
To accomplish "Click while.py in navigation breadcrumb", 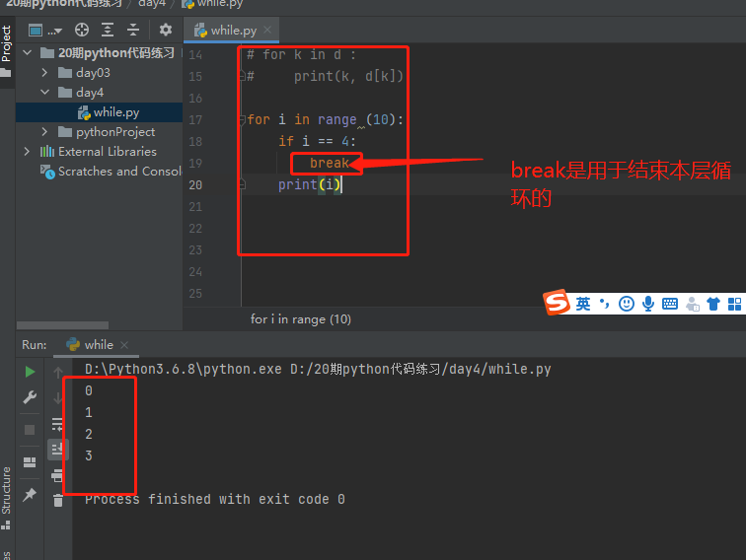I will 220,3.
